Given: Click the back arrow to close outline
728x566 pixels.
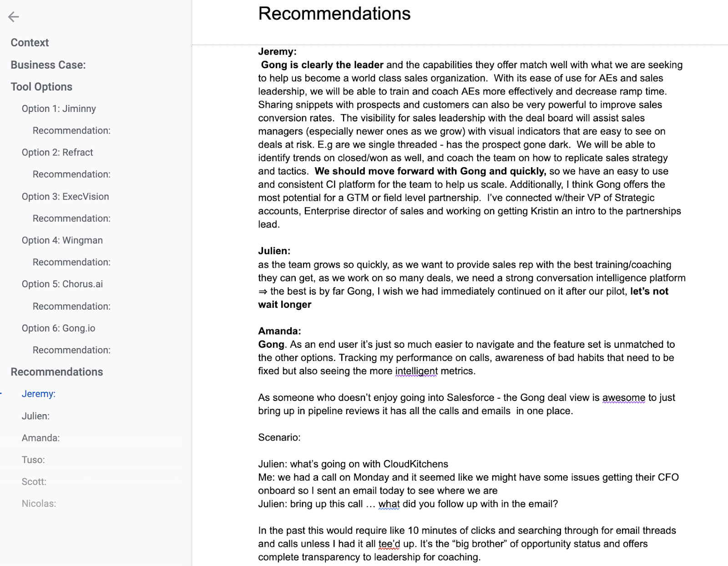Looking at the screenshot, I should [x=14, y=17].
